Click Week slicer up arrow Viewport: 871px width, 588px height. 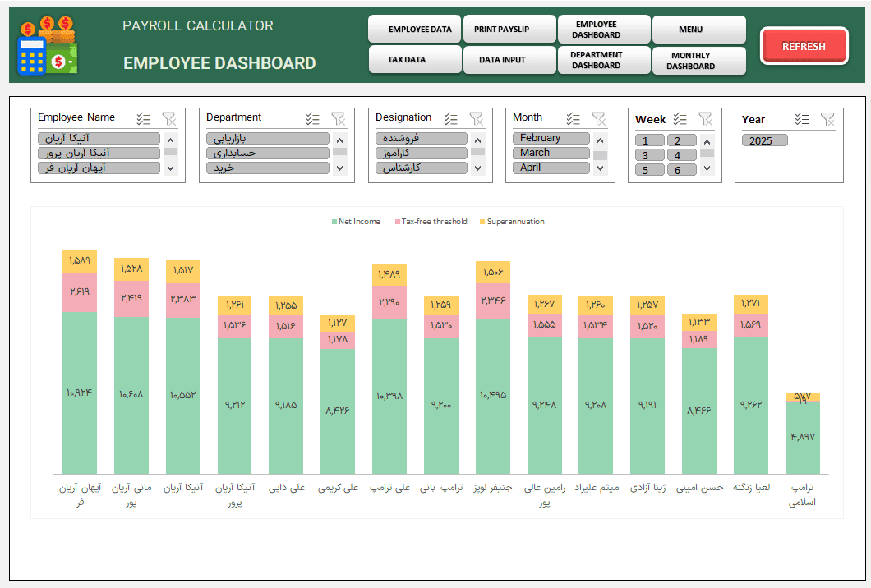coord(707,142)
